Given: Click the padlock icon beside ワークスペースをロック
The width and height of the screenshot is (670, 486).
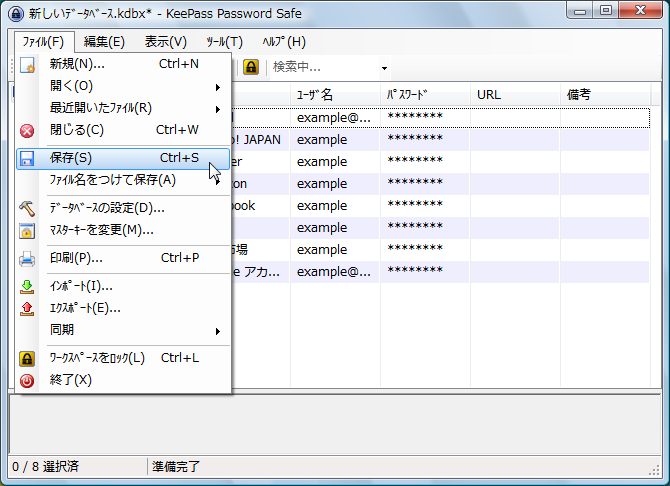Looking at the screenshot, I should tap(27, 359).
